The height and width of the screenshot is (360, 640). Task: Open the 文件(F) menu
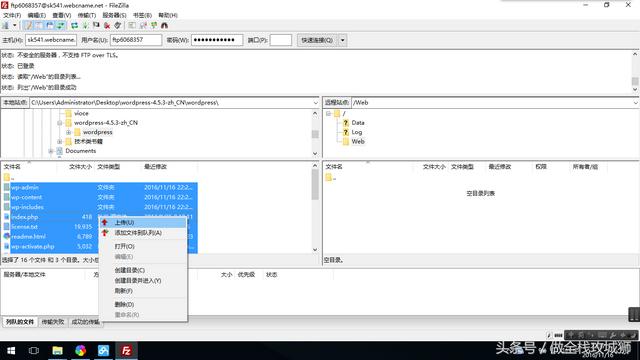[12, 15]
